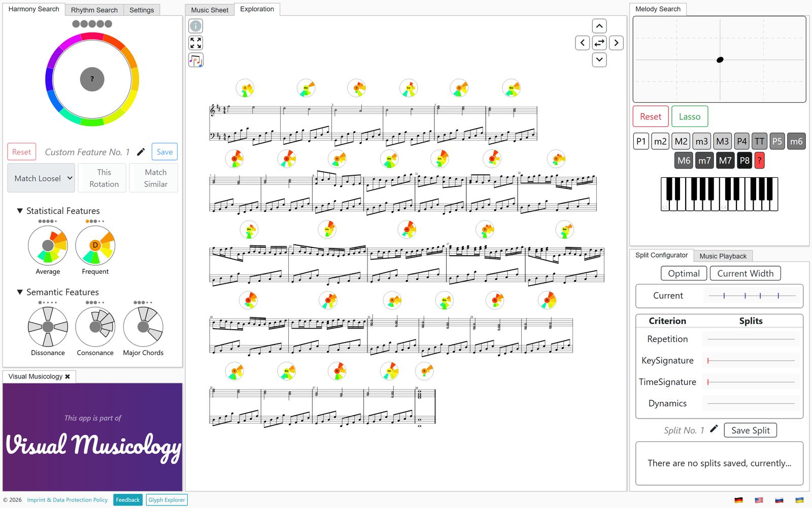Click the Save custom feature button
812x508 pixels.
tap(164, 152)
